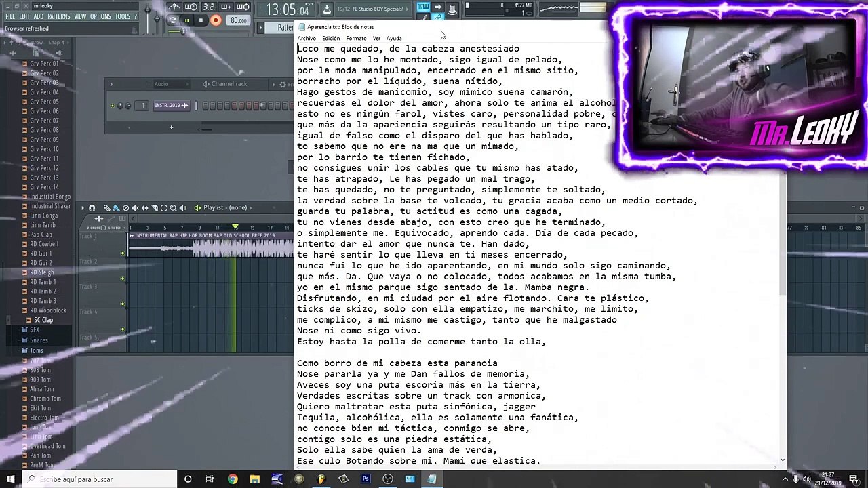Open the Channel rack title dropdown
Screen dimensions: 868x488
[229, 84]
